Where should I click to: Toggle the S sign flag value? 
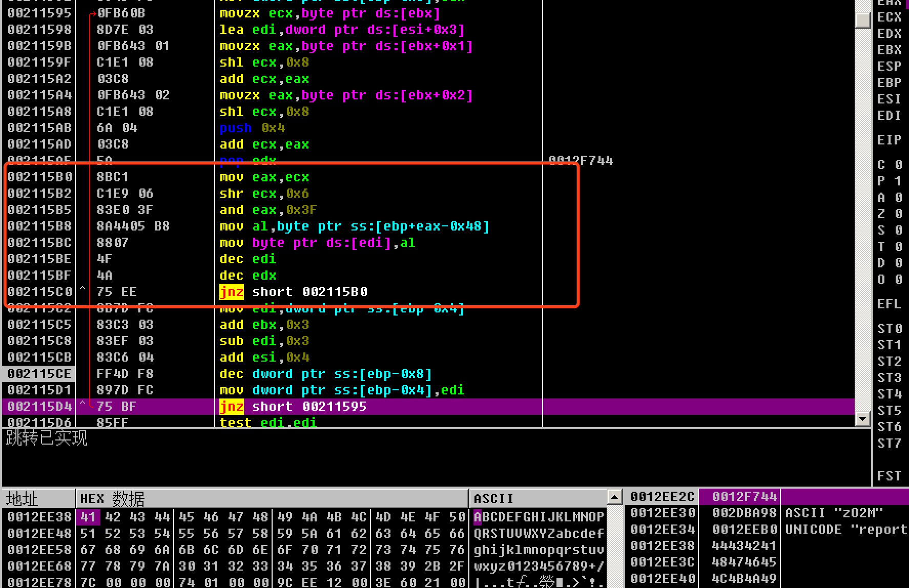pyautogui.click(x=898, y=230)
